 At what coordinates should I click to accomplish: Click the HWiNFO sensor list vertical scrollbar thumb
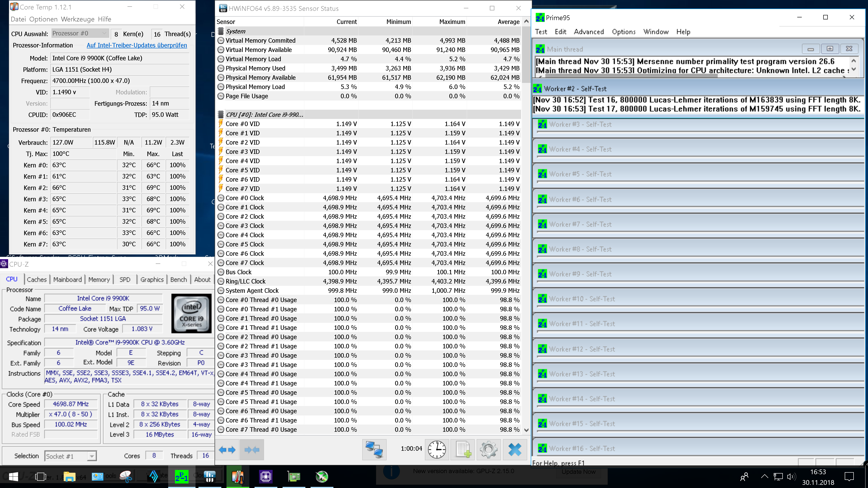pos(526,54)
